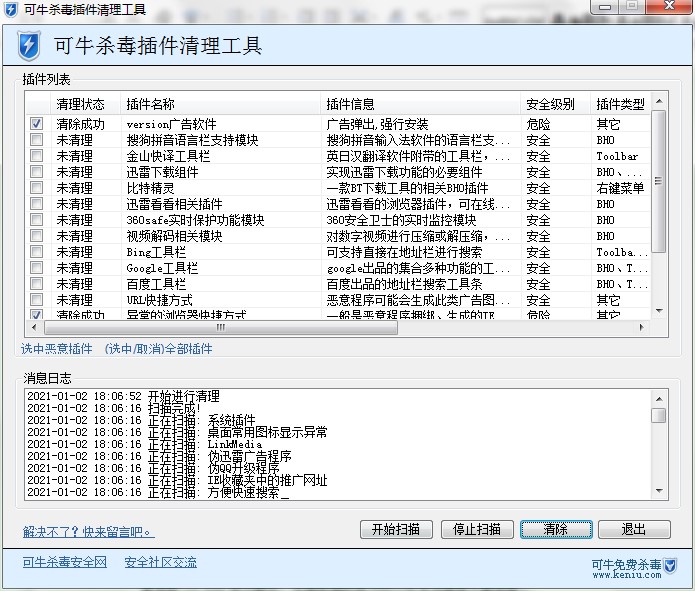This screenshot has width=695, height=591.
Task: Click the plugin list horizontal scrollbar thumb
Action: (x=221, y=327)
